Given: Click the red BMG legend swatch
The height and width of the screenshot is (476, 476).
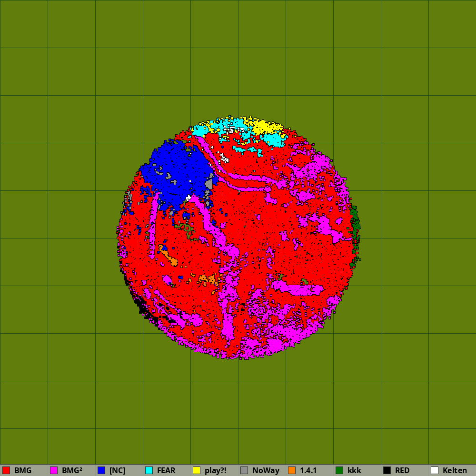Looking at the screenshot, I should (6, 470).
